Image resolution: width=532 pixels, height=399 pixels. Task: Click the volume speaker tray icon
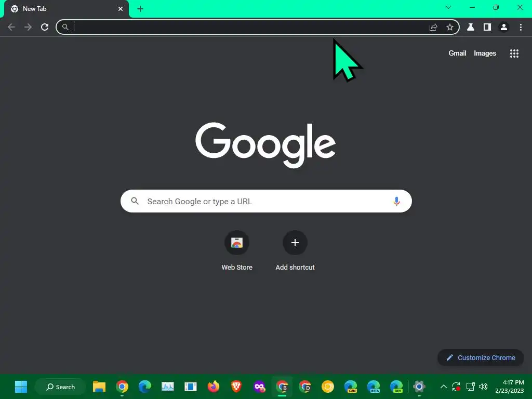pos(483,387)
